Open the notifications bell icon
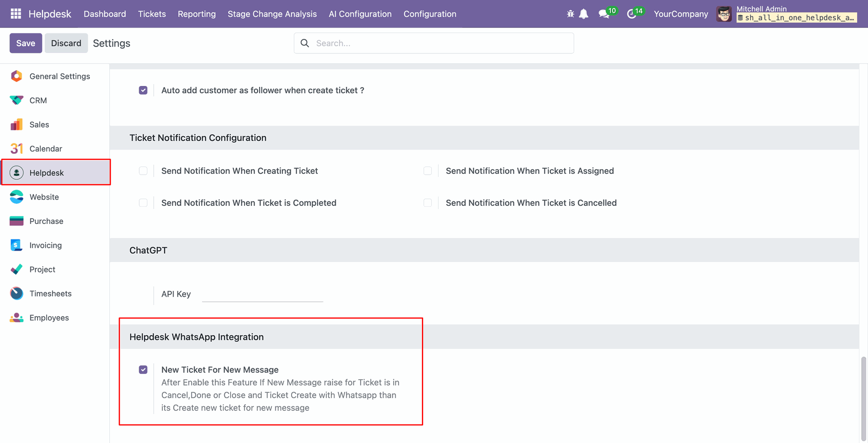Image resolution: width=868 pixels, height=443 pixels. click(584, 14)
